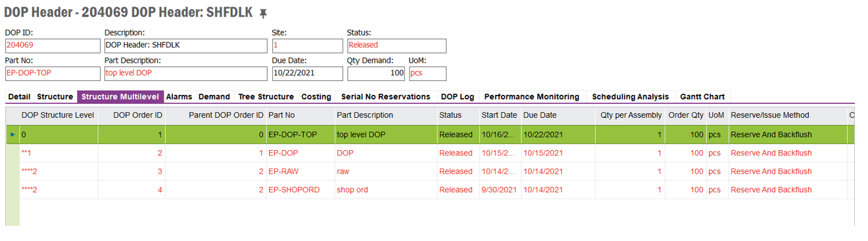
Task: Sort by the DOP Structure Level column header
Action: 58,115
